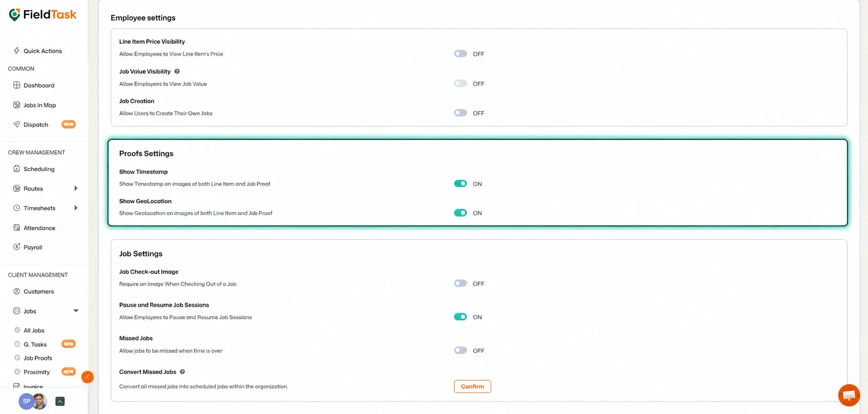Open Job Proofs page
The width and height of the screenshot is (868, 414).
click(x=38, y=358)
